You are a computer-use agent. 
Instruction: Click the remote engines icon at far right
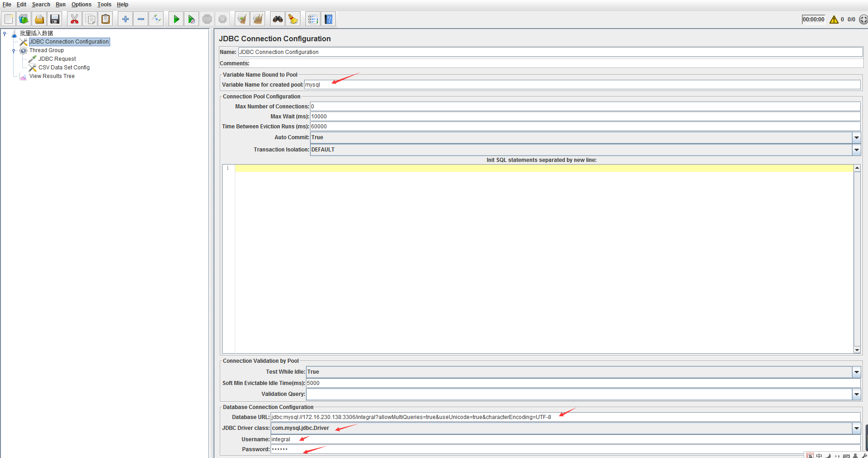pos(863,19)
